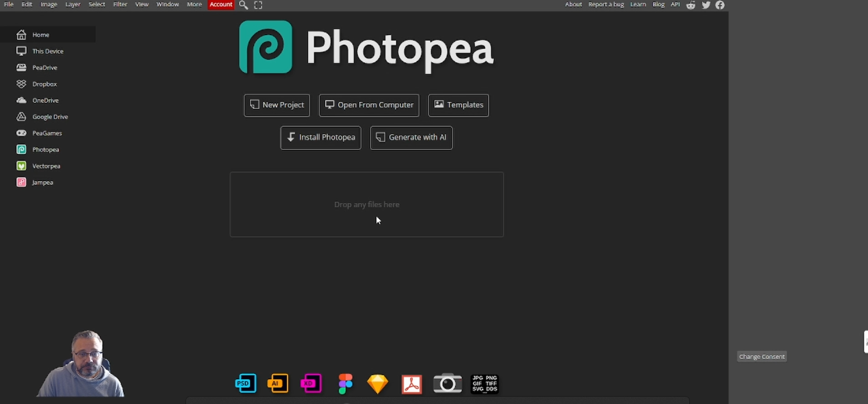Click the AI format icon
The width and height of the screenshot is (868, 404).
[278, 384]
